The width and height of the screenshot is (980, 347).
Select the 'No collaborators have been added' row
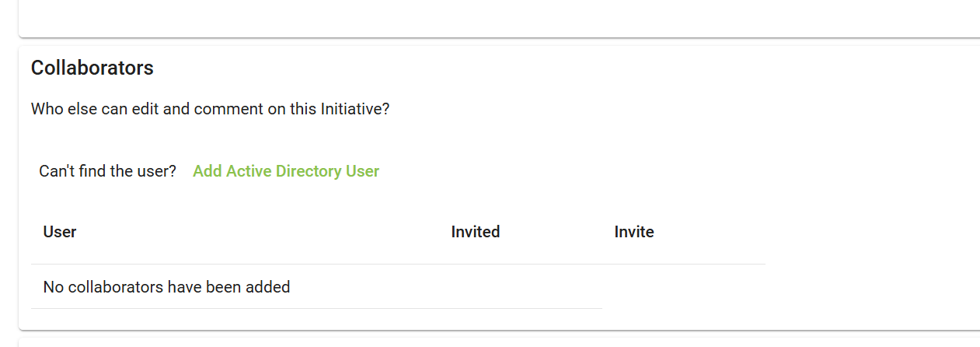pos(166,287)
